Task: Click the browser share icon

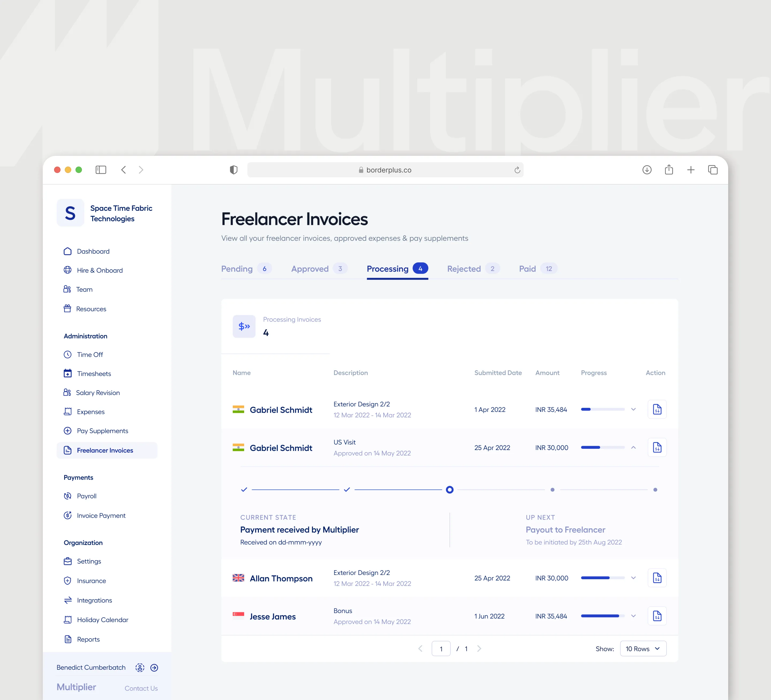Action: [x=669, y=170]
